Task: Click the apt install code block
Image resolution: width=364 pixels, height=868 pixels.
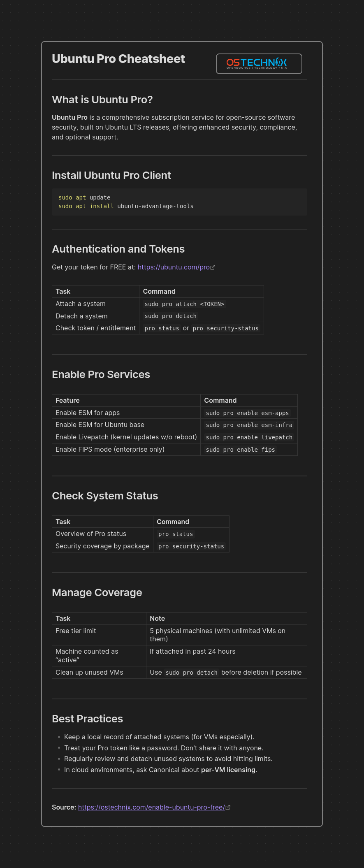Action: 179,202
